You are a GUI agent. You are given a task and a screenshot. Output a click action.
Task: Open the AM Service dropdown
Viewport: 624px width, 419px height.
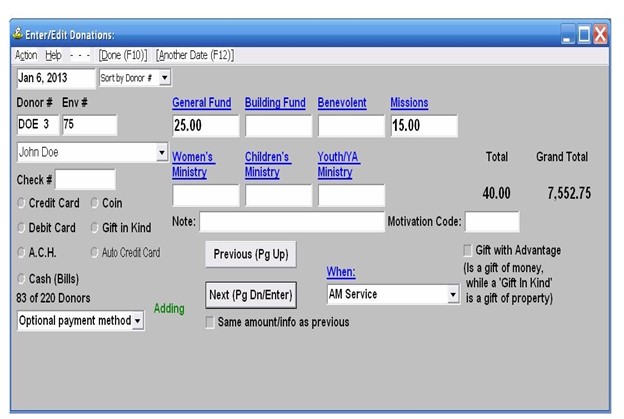(452, 295)
